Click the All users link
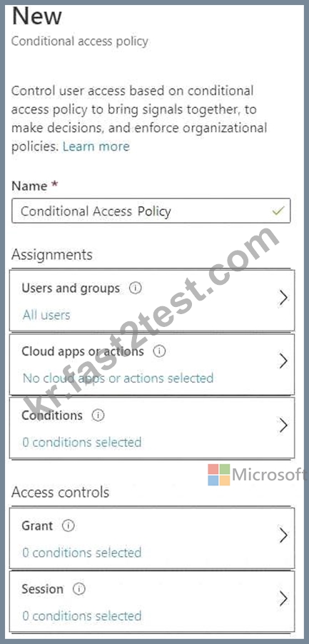The height and width of the screenshot is (644, 309). click(x=46, y=315)
